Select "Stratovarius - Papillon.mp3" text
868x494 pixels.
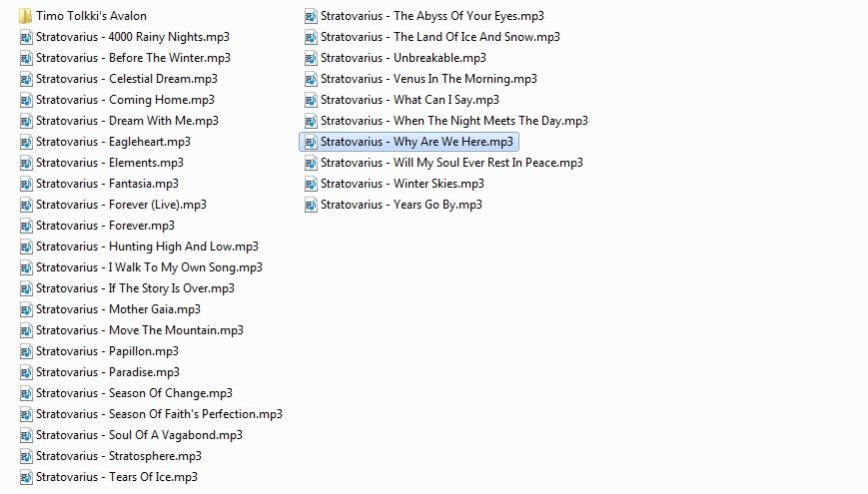(108, 352)
